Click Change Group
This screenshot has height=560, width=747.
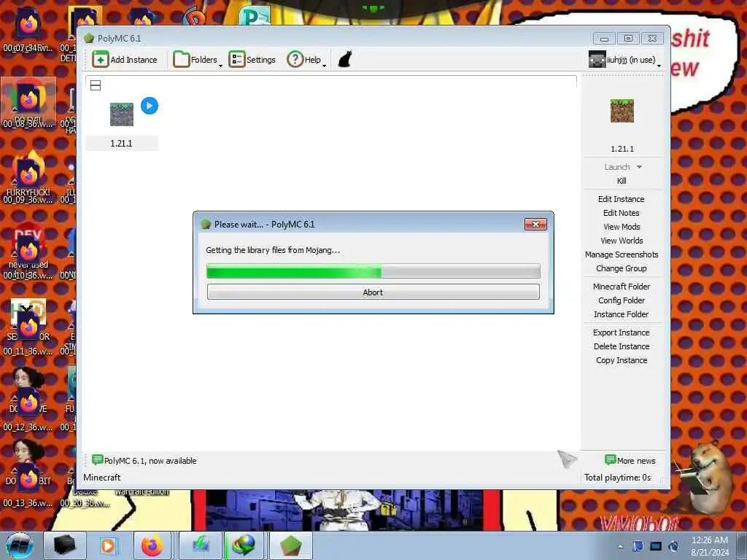coord(622,268)
